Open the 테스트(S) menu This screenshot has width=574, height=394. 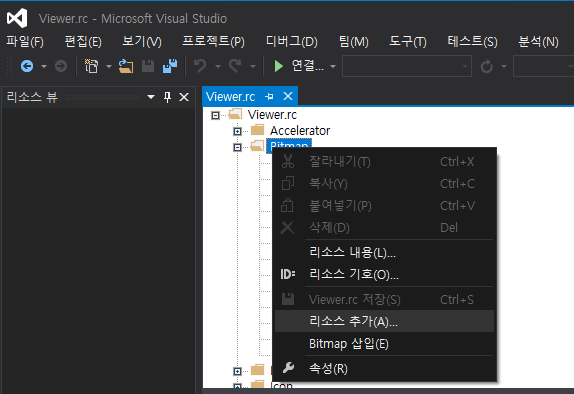[x=472, y=41]
